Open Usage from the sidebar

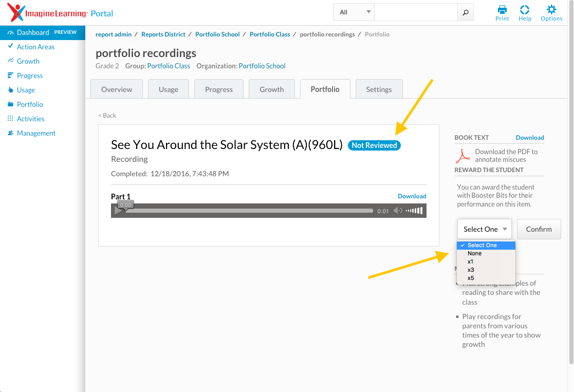tap(26, 90)
